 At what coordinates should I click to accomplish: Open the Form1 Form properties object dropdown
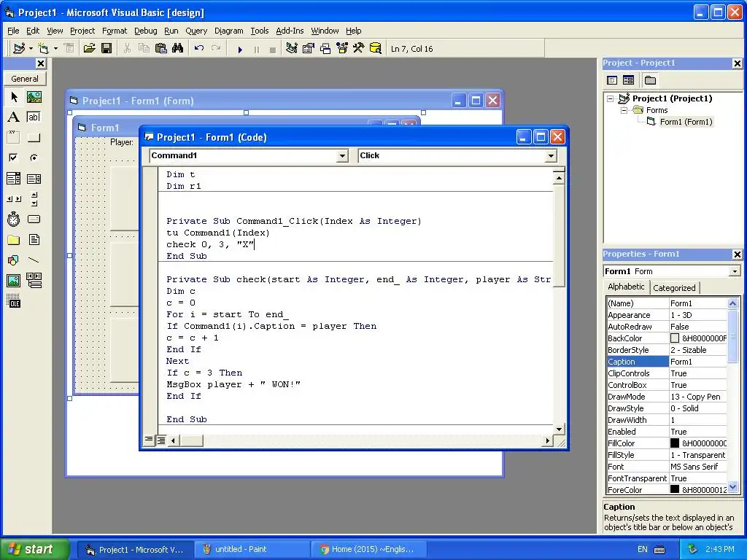pyautogui.click(x=735, y=271)
